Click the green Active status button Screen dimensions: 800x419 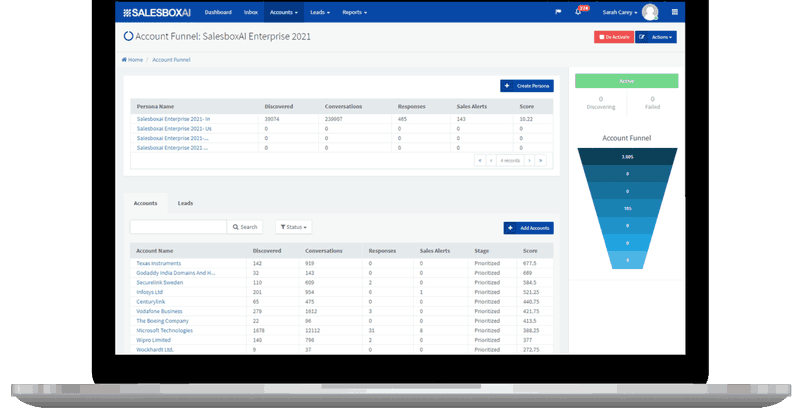click(x=627, y=81)
